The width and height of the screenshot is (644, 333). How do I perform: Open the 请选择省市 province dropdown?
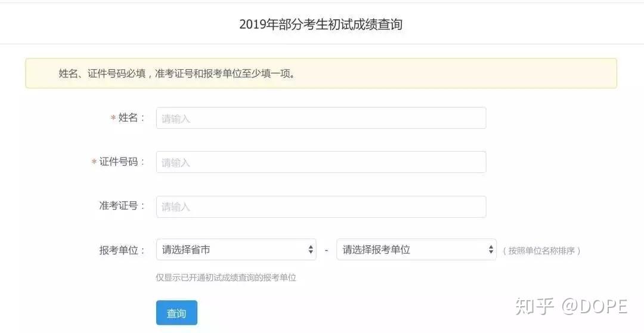point(236,249)
